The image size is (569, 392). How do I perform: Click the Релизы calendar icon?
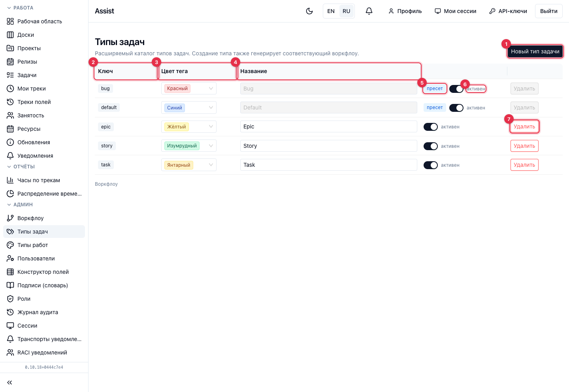click(10, 62)
